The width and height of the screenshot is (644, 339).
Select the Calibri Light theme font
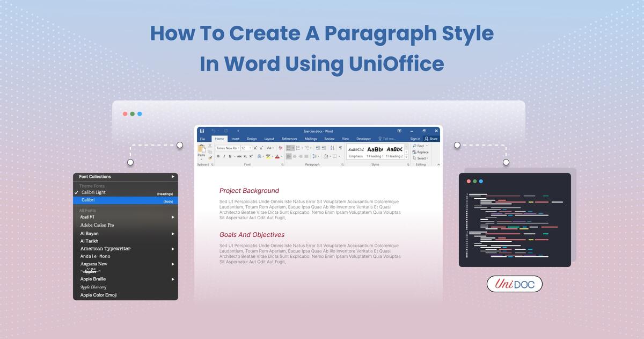[x=93, y=192]
